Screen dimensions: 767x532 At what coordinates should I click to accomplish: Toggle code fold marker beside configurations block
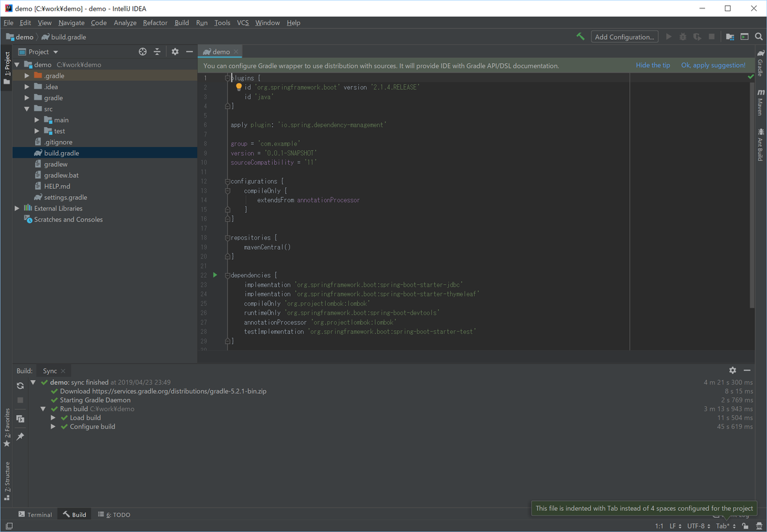click(227, 181)
